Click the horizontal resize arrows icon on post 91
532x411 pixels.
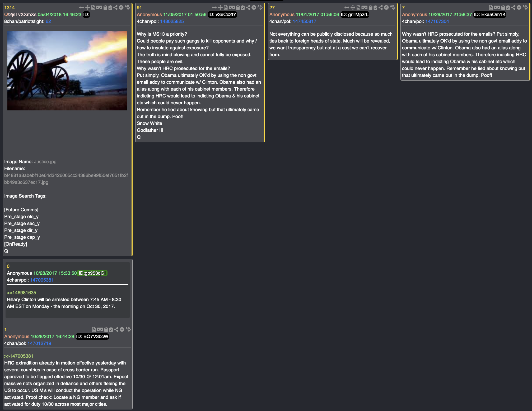(214, 8)
